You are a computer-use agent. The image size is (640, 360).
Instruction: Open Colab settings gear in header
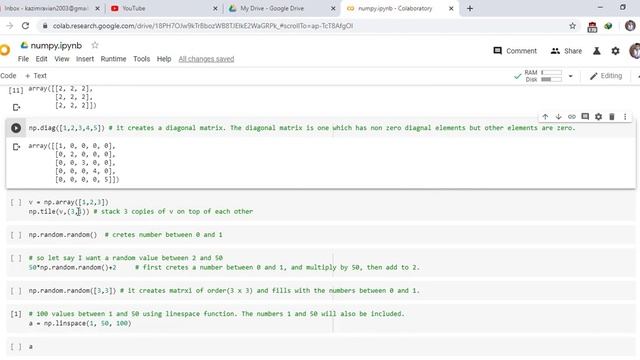tap(615, 51)
